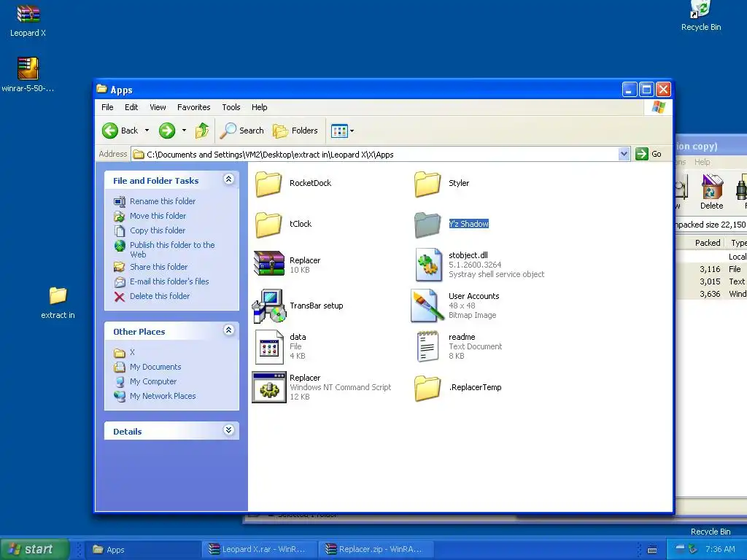
Task: Open the Help menu in Apps window
Action: click(259, 107)
